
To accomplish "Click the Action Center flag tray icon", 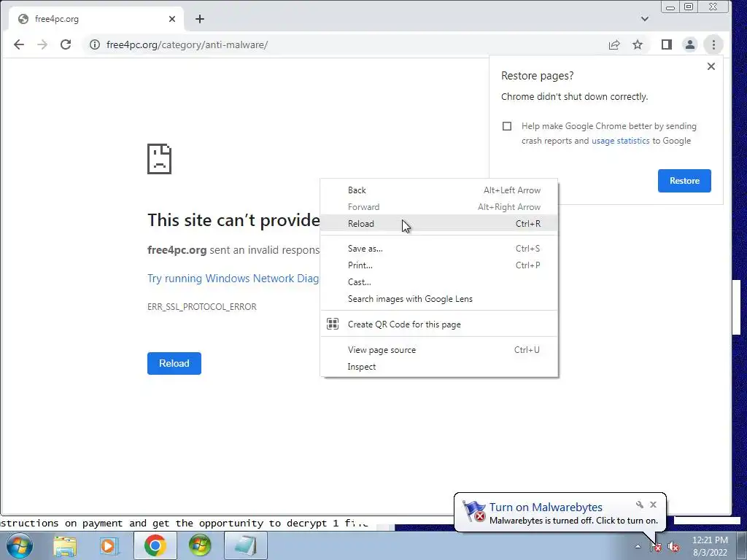I will [x=656, y=547].
